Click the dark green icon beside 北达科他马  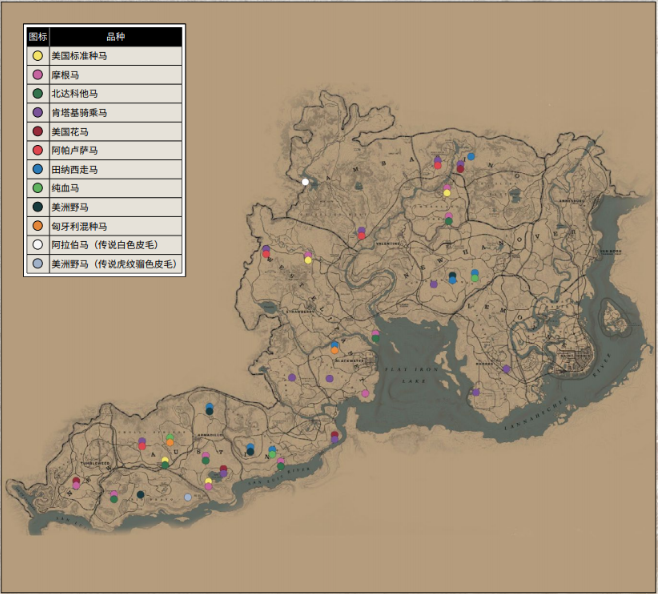(37, 94)
